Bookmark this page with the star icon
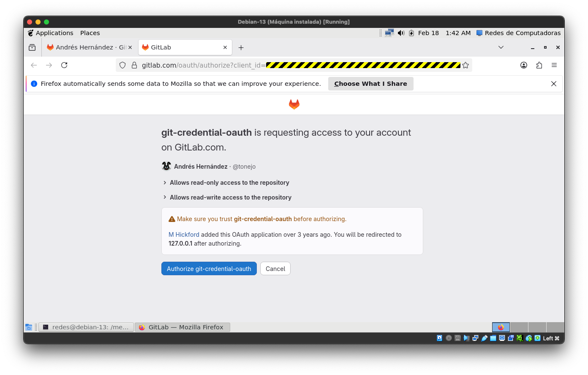 click(465, 65)
